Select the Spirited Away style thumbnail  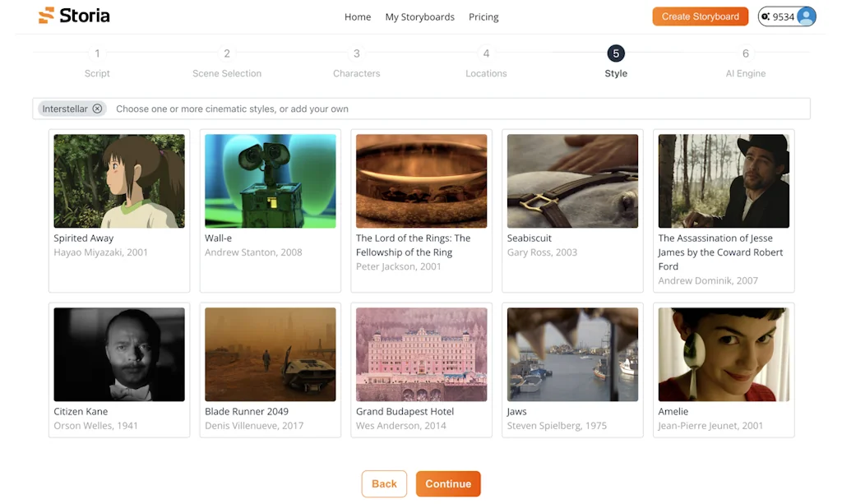(x=119, y=181)
